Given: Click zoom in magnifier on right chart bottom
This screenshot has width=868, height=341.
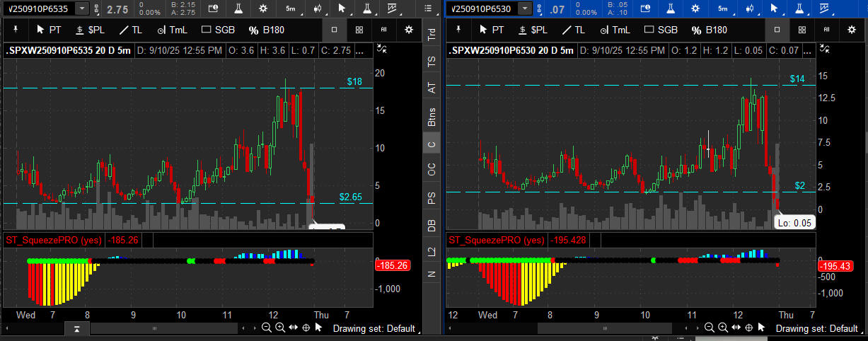Looking at the screenshot, I should coord(722,328).
